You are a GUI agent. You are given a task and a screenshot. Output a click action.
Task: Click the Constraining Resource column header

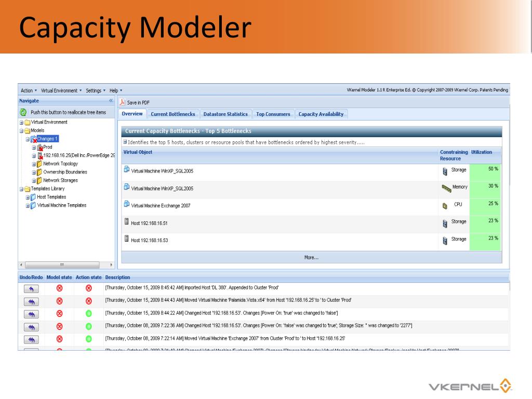click(x=454, y=155)
